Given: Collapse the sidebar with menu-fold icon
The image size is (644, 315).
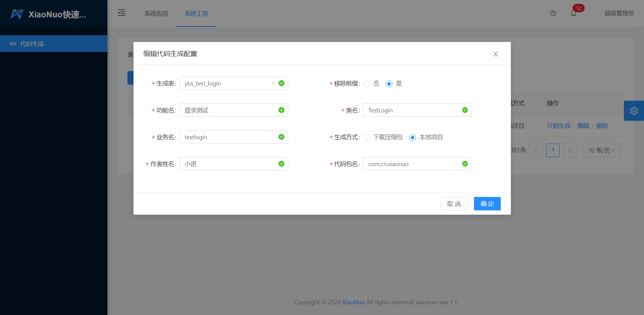Looking at the screenshot, I should [121, 13].
